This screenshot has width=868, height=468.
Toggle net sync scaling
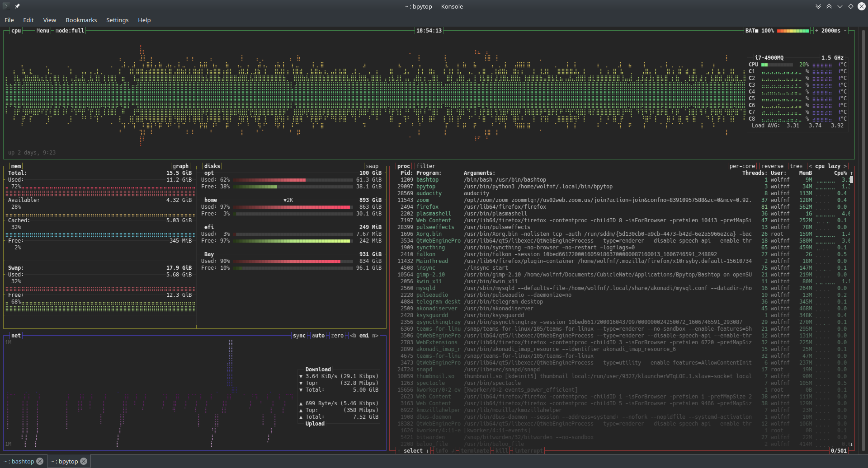(x=299, y=336)
